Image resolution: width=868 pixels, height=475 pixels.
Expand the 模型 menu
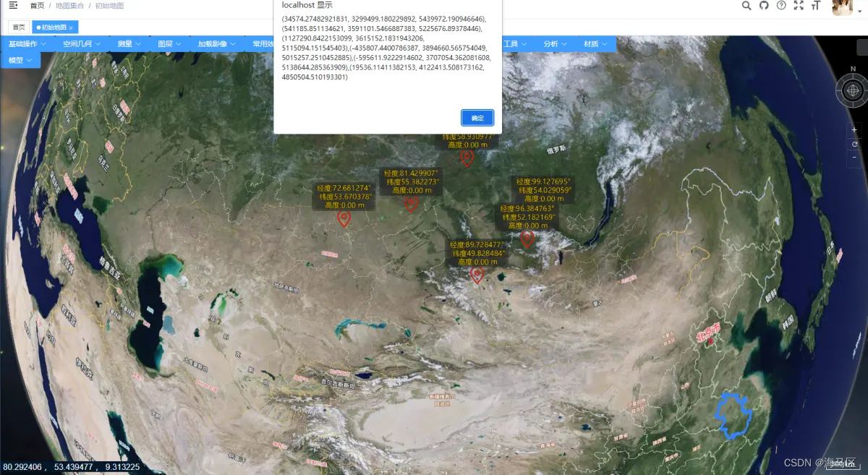(x=20, y=60)
